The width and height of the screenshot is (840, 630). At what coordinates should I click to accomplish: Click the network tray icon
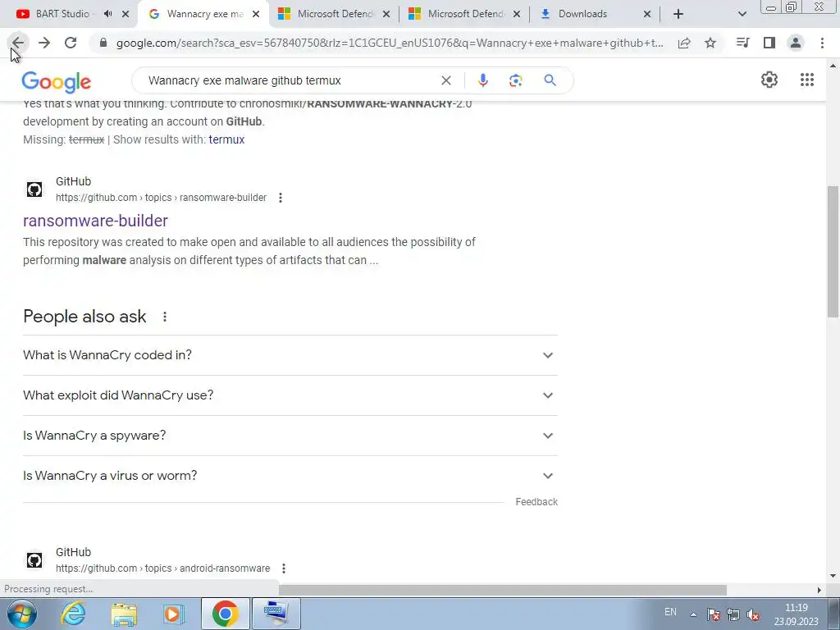point(733,614)
